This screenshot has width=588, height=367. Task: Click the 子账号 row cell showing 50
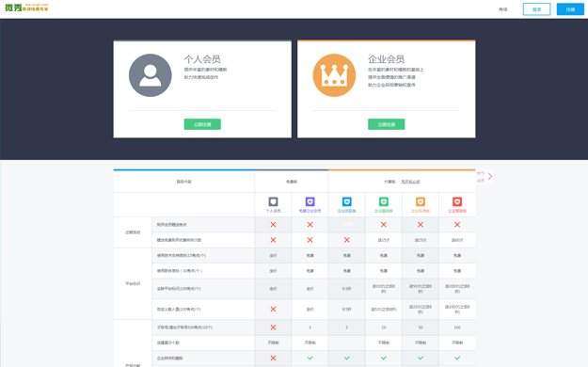421,327
